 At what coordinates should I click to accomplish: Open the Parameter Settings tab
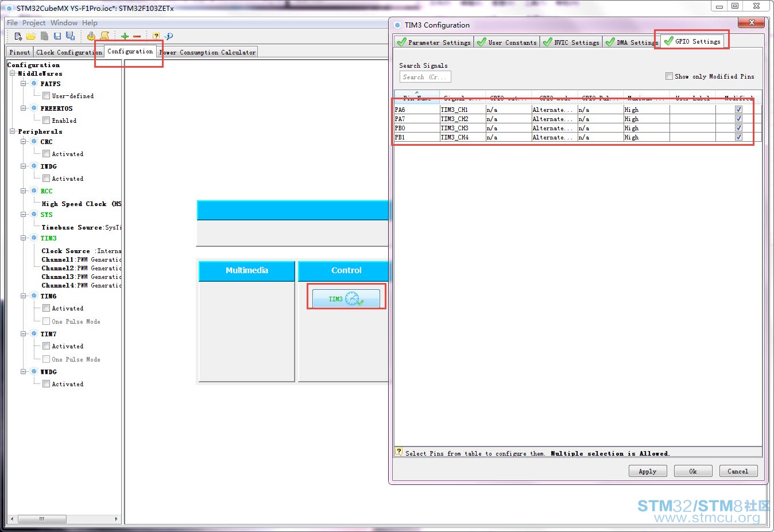pyautogui.click(x=434, y=42)
